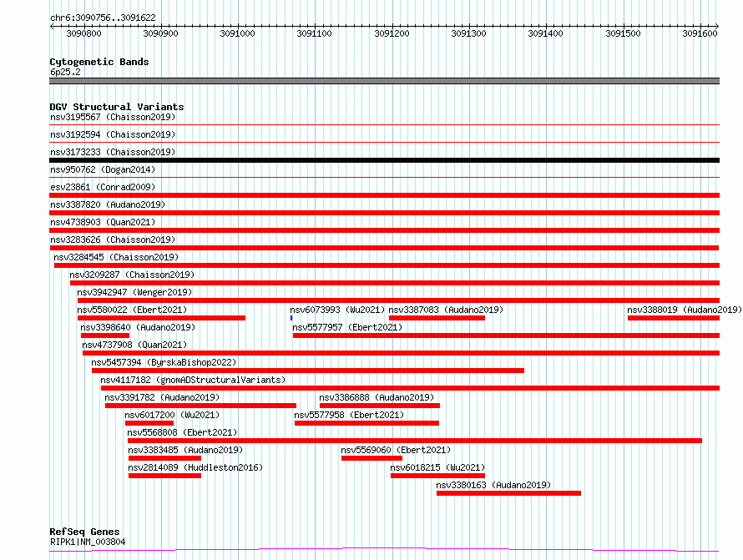743x560 pixels.
Task: Click the nsv5580022 (Ebert2021) label
Action: click(x=132, y=310)
